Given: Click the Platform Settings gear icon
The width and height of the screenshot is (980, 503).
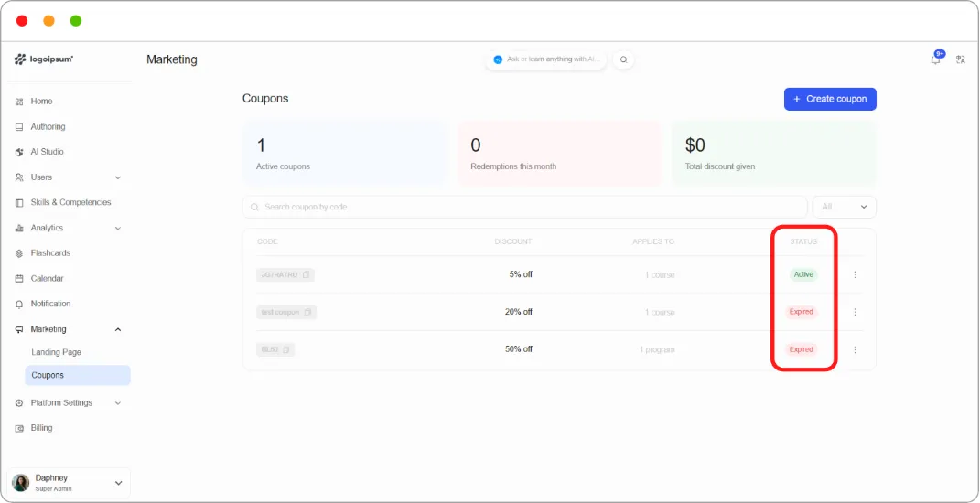Looking at the screenshot, I should [18, 403].
